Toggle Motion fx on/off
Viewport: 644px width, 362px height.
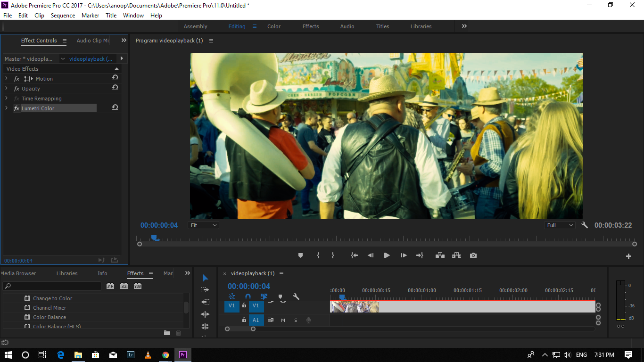17,79
